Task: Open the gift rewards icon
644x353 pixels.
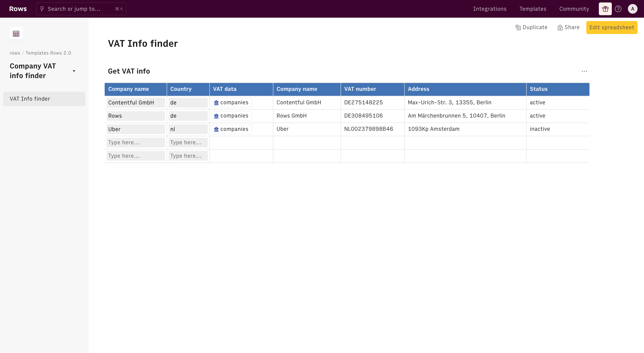Action: pyautogui.click(x=605, y=9)
